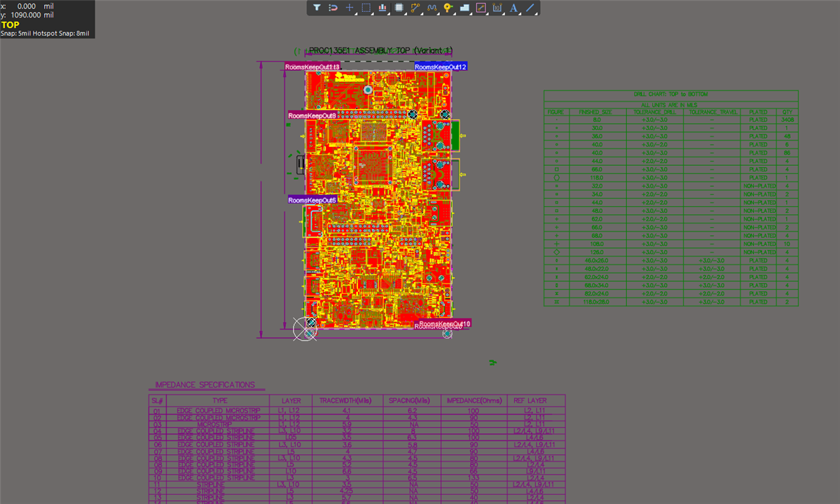Click the IMPEDANCE(Ohms) column header

point(474,400)
